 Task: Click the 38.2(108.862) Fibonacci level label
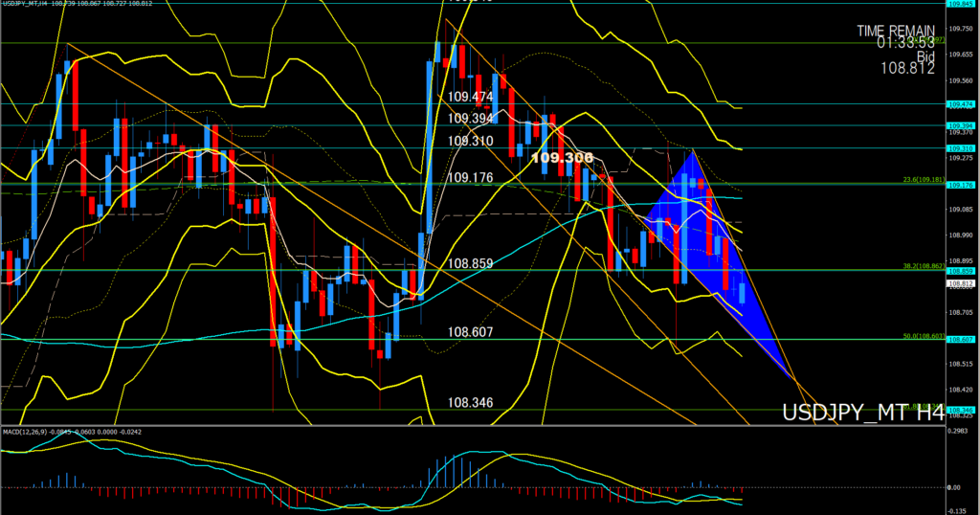(x=924, y=265)
